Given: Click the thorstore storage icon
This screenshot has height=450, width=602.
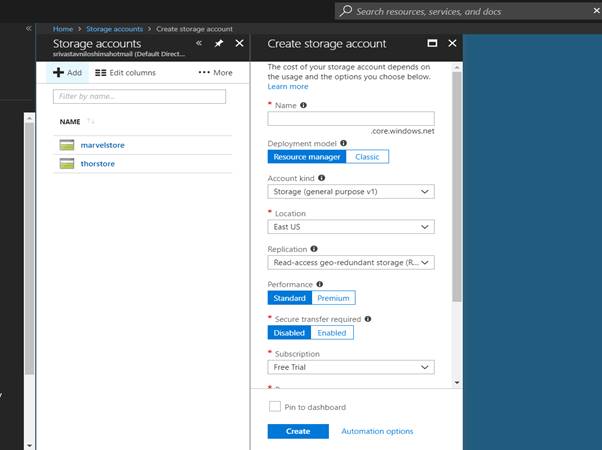Looking at the screenshot, I should click(67, 164).
